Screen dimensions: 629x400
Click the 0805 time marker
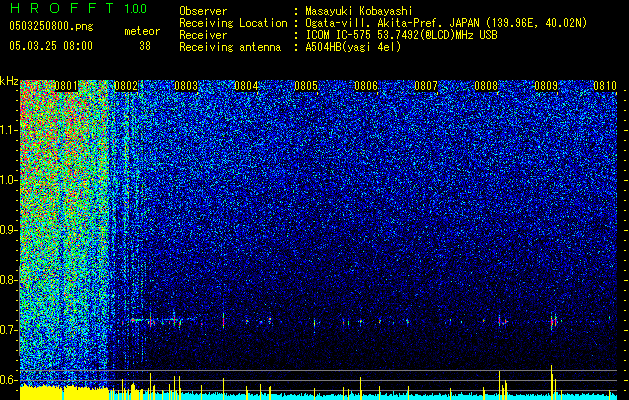[x=306, y=86]
